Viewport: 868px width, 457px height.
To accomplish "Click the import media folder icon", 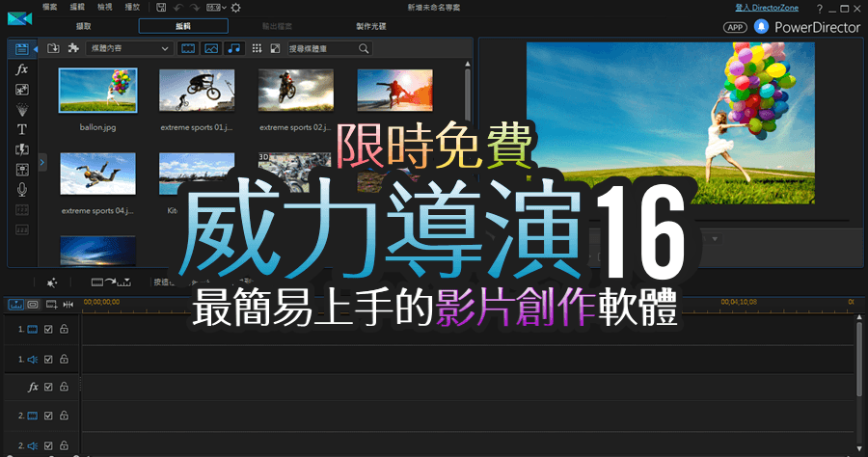I will point(53,48).
